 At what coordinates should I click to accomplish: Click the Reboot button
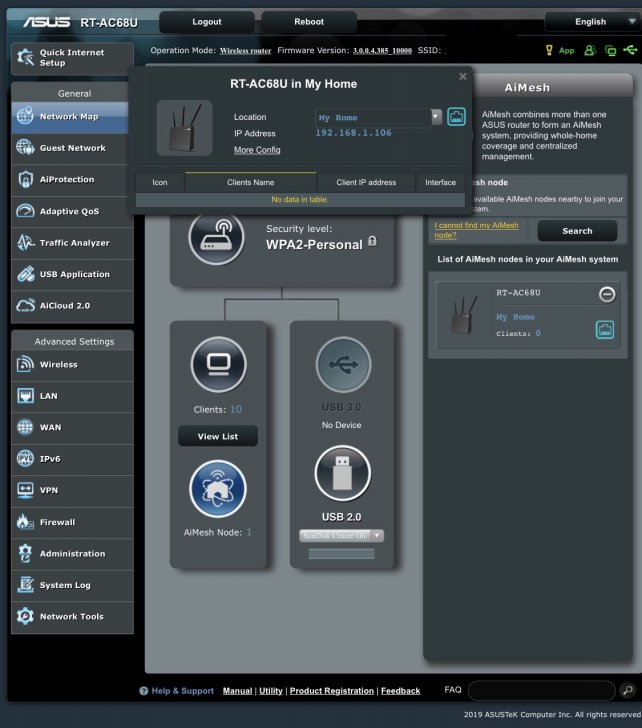309,22
